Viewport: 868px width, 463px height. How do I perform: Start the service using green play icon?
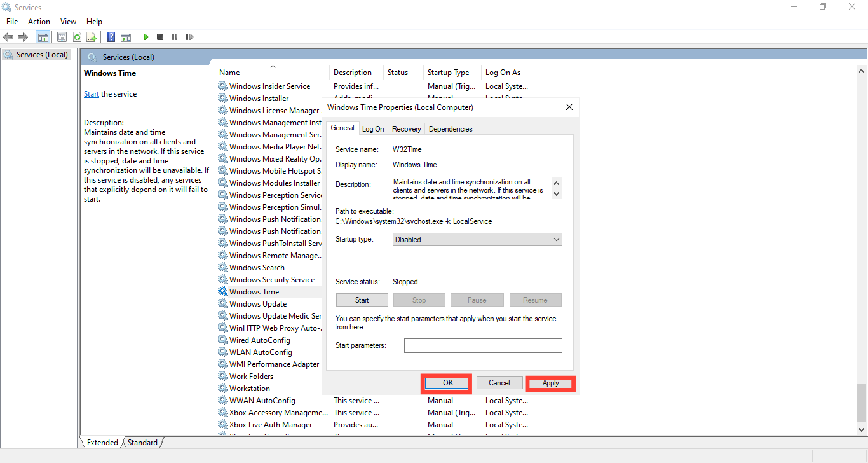[x=146, y=36]
